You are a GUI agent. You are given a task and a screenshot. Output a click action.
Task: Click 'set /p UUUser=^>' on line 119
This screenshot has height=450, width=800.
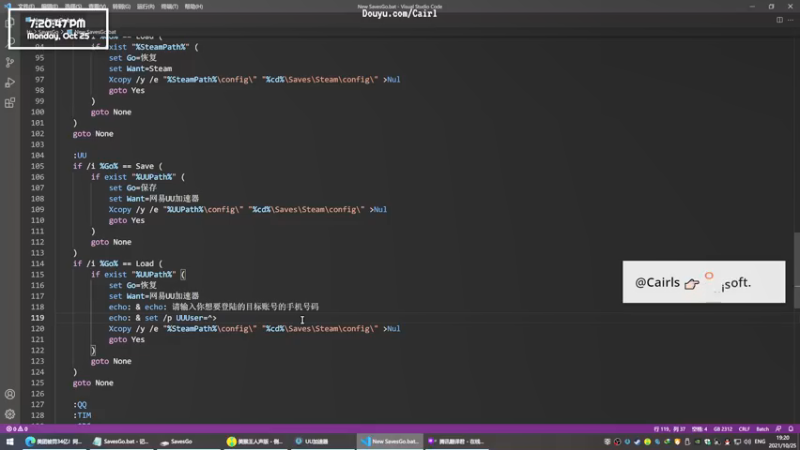click(181, 318)
